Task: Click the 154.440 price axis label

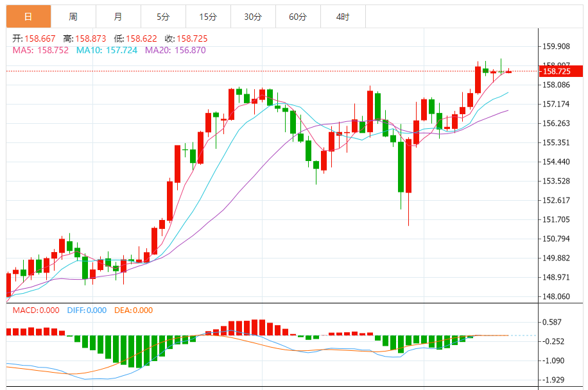Action: click(556, 162)
